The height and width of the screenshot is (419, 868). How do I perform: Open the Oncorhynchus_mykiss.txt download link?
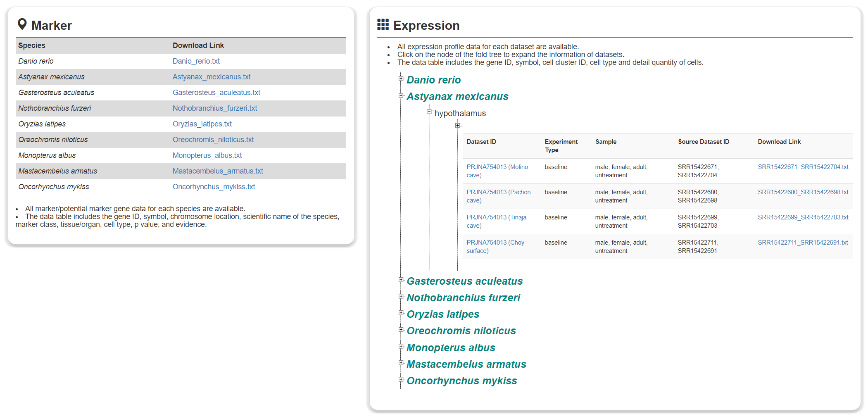coord(214,187)
